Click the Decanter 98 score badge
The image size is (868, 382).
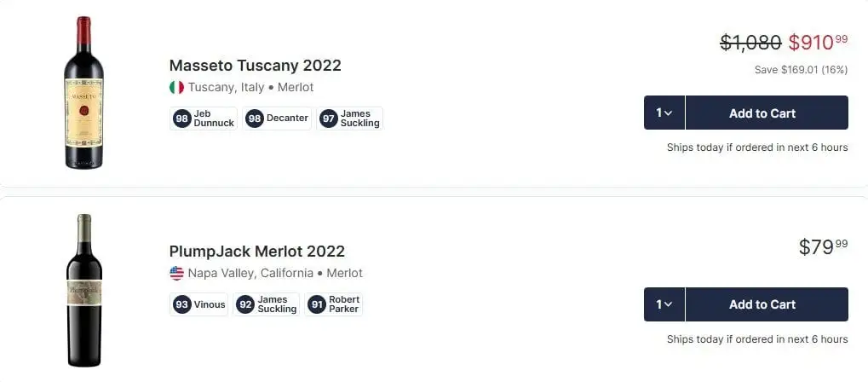point(277,119)
